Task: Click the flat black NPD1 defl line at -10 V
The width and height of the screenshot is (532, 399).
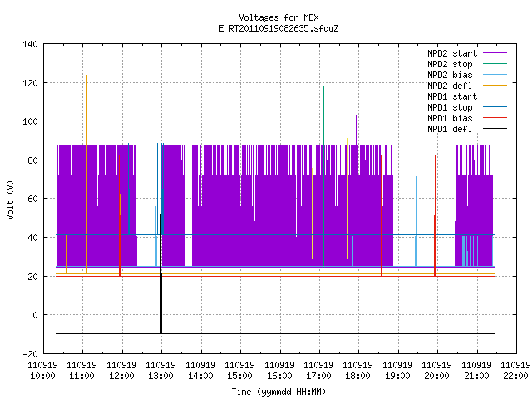Action: (x=275, y=333)
